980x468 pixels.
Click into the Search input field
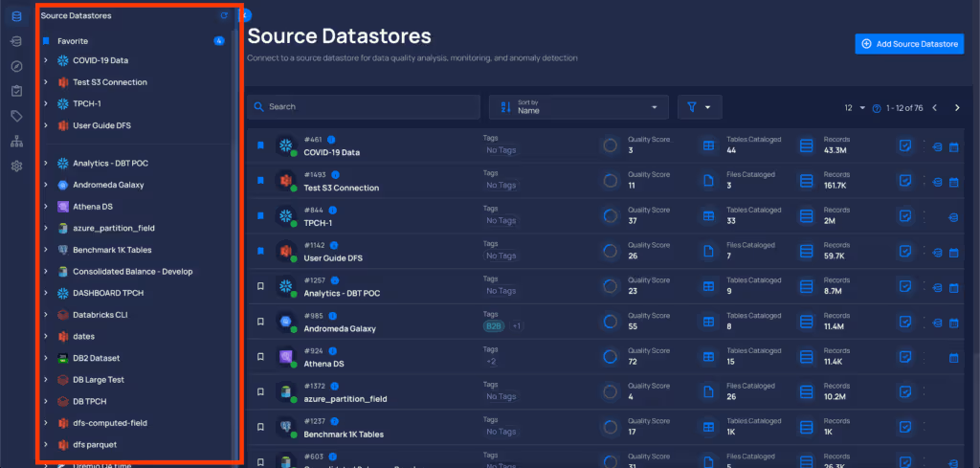364,107
